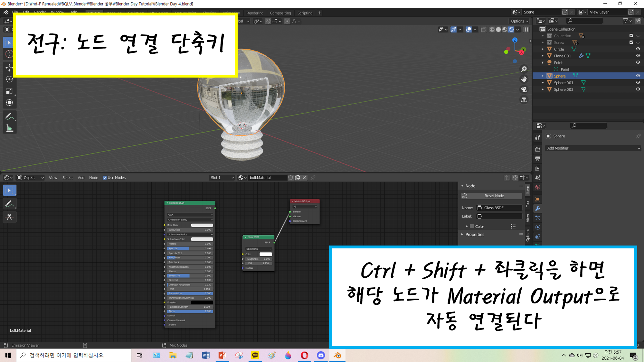644x362 pixels.
Task: Open the Beckmann distribution dropdown
Action: (x=259, y=249)
